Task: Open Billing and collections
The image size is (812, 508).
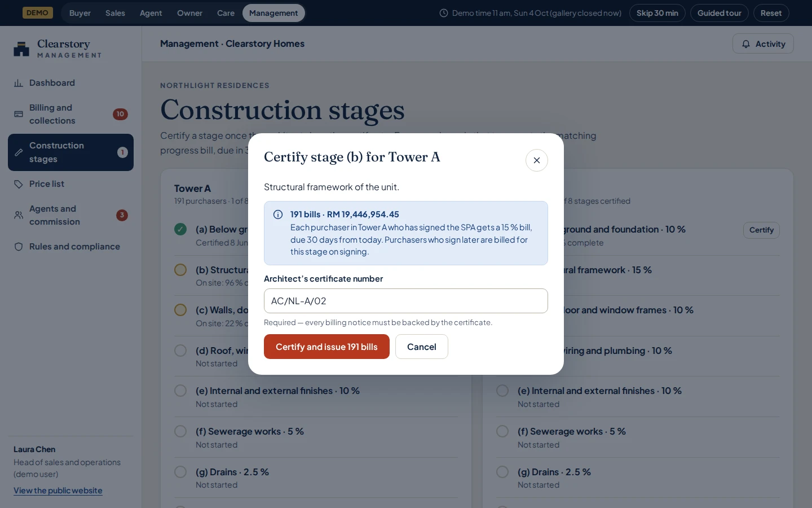Action: click(70, 114)
